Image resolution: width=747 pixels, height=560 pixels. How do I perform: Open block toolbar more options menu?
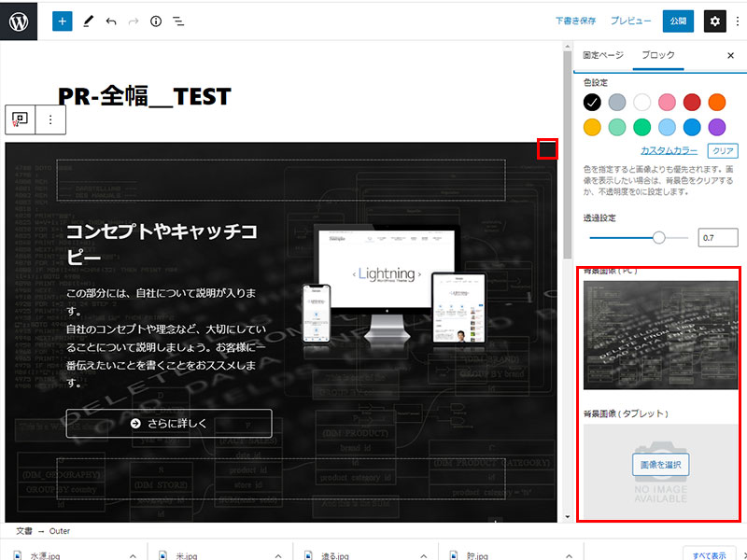(x=50, y=119)
